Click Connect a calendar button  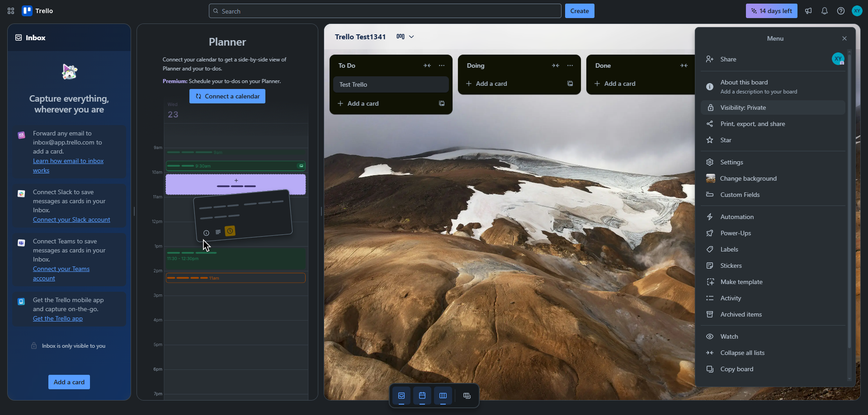pos(227,96)
